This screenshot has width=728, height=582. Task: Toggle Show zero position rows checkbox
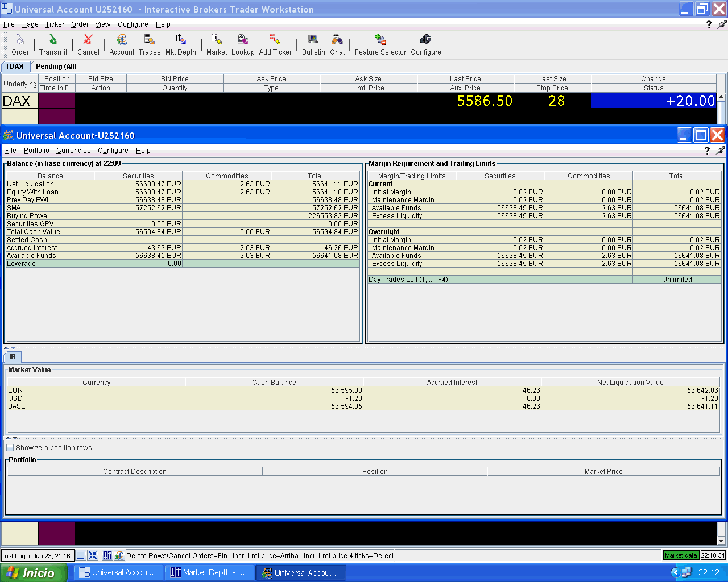(x=10, y=448)
